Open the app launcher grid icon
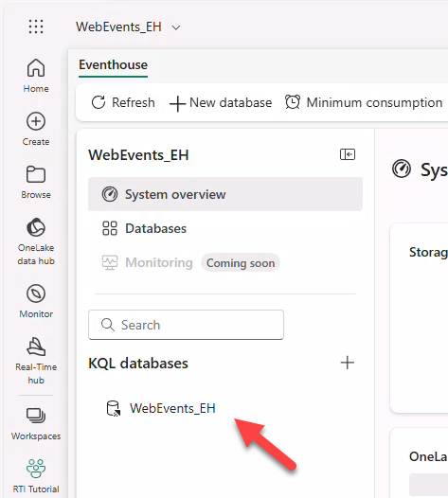The height and width of the screenshot is (498, 448). click(x=36, y=27)
